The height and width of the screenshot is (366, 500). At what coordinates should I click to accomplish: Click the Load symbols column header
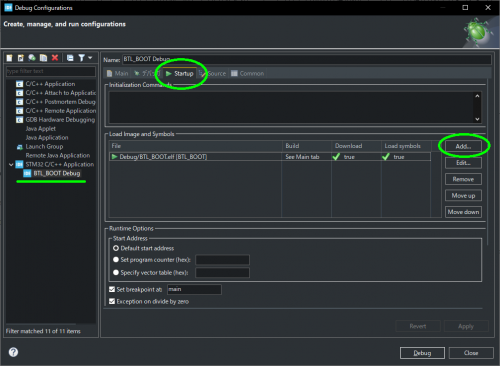pyautogui.click(x=406, y=146)
